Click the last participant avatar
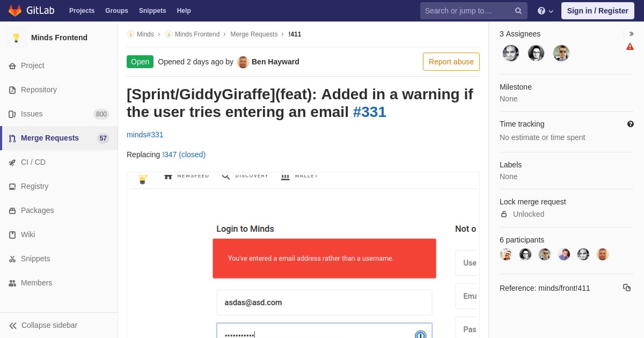The image size is (644, 338). coord(603,254)
